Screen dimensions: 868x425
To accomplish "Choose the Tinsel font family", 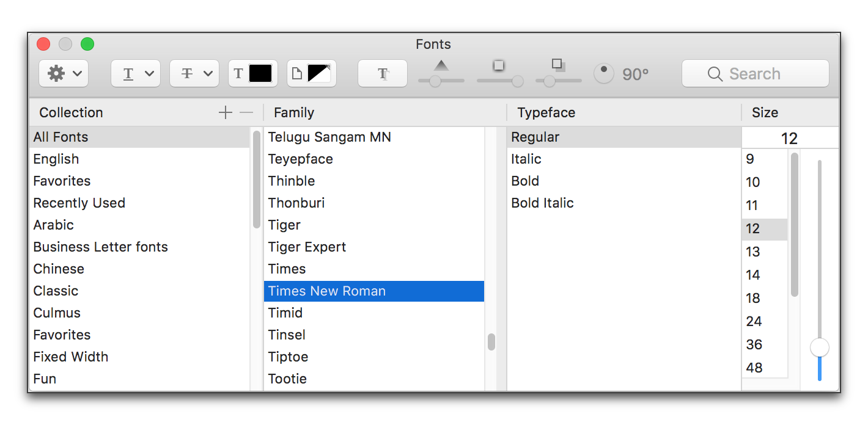I will click(374, 335).
